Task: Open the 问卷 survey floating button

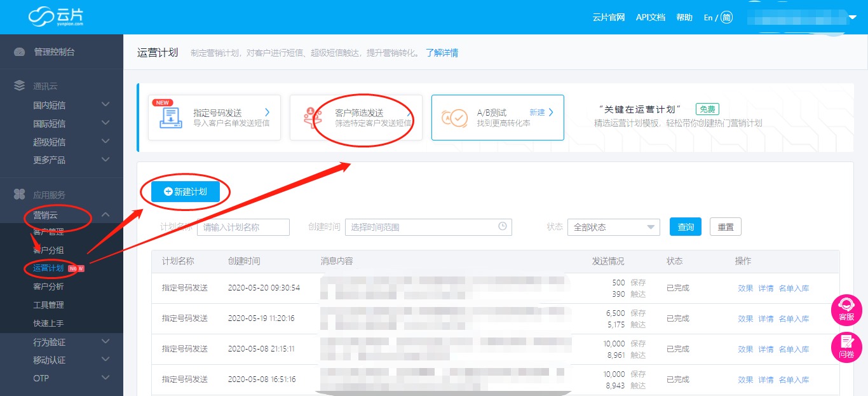Action: tap(846, 348)
